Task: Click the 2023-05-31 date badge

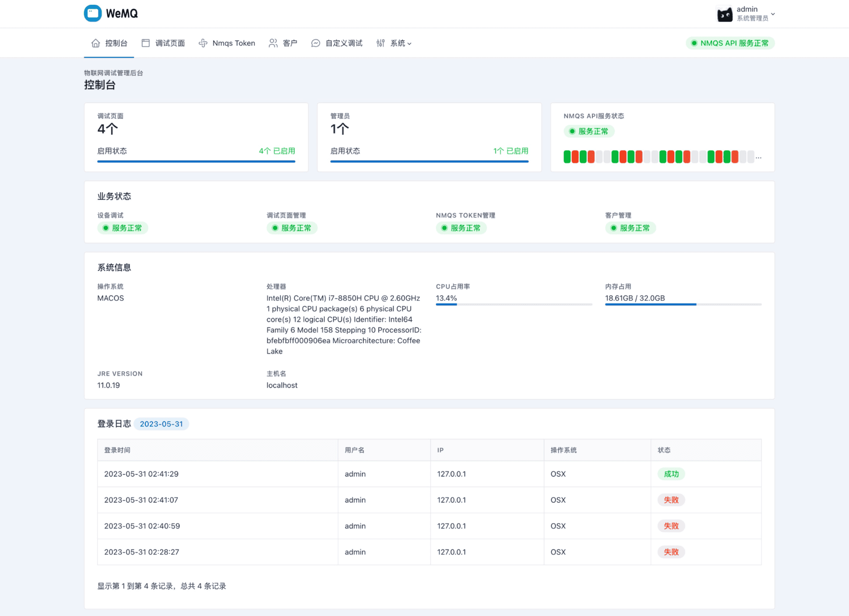Action: click(161, 424)
